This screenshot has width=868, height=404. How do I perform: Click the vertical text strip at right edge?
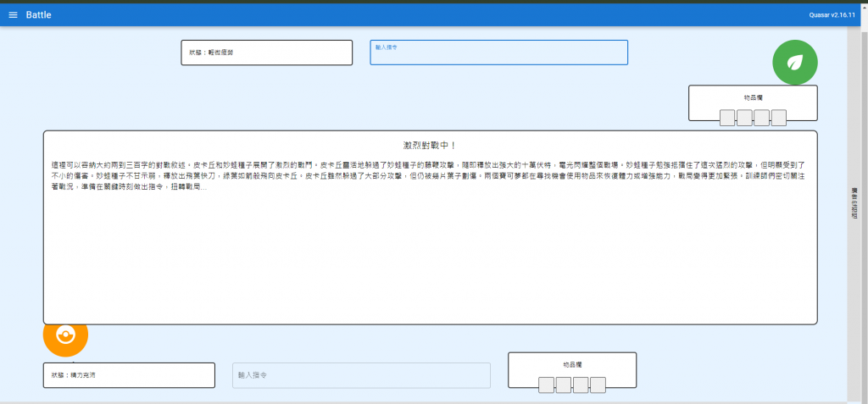click(x=854, y=203)
